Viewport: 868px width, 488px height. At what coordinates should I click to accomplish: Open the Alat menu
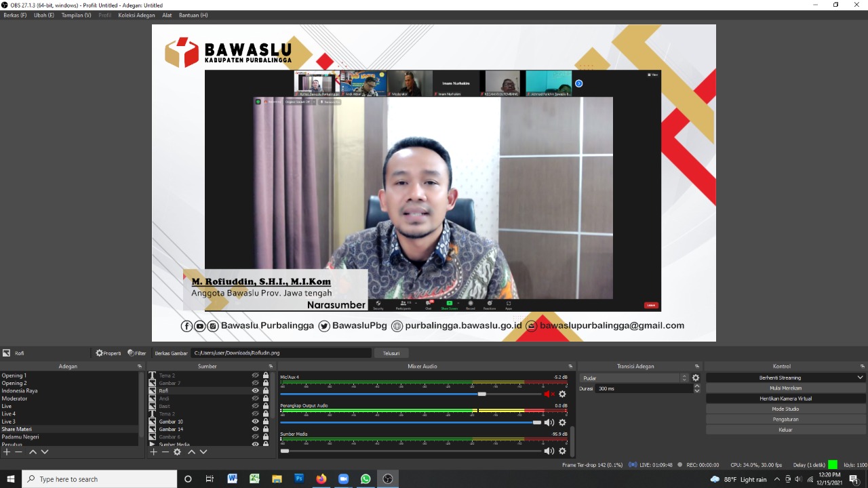167,15
